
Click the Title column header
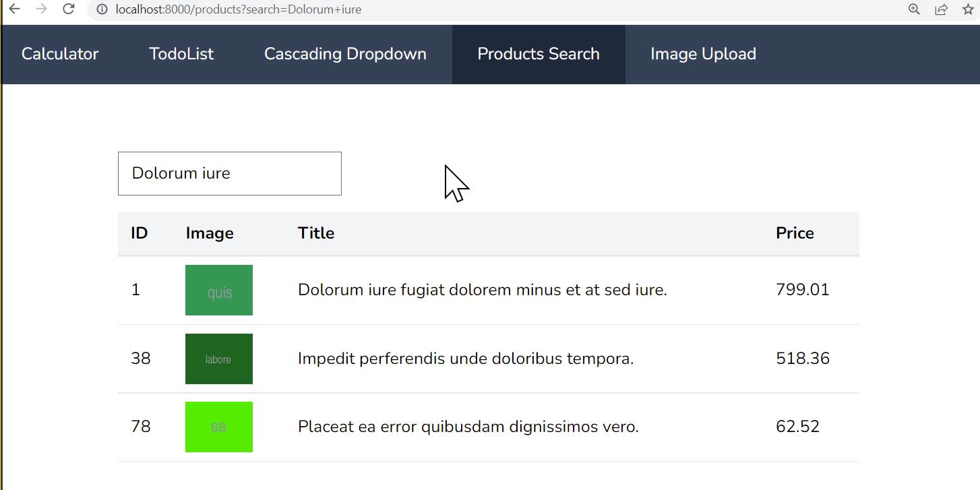(x=316, y=233)
